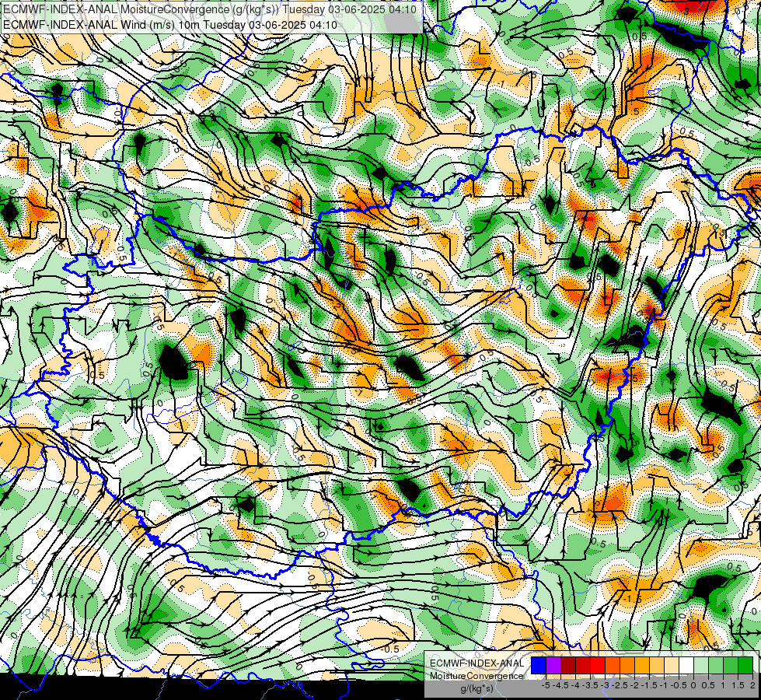Select the white legend swatch
Viewport: 761px width, 700px height.
click(x=686, y=665)
